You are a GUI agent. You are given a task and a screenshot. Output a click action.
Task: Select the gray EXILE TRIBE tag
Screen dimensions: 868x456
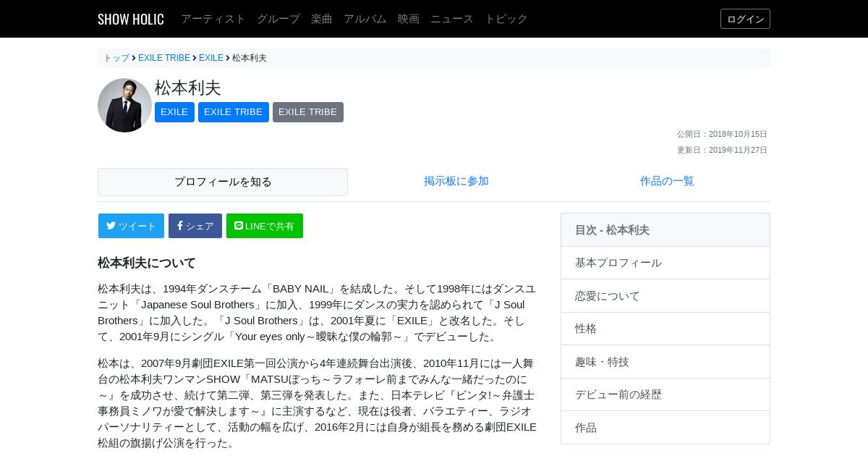308,112
